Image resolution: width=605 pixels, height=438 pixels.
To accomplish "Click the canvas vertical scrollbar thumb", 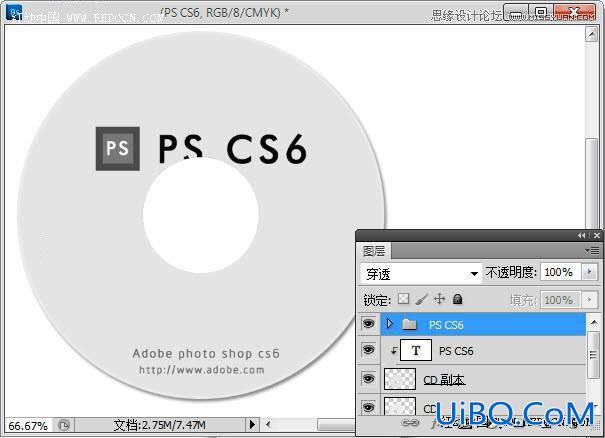I will click(x=591, y=183).
